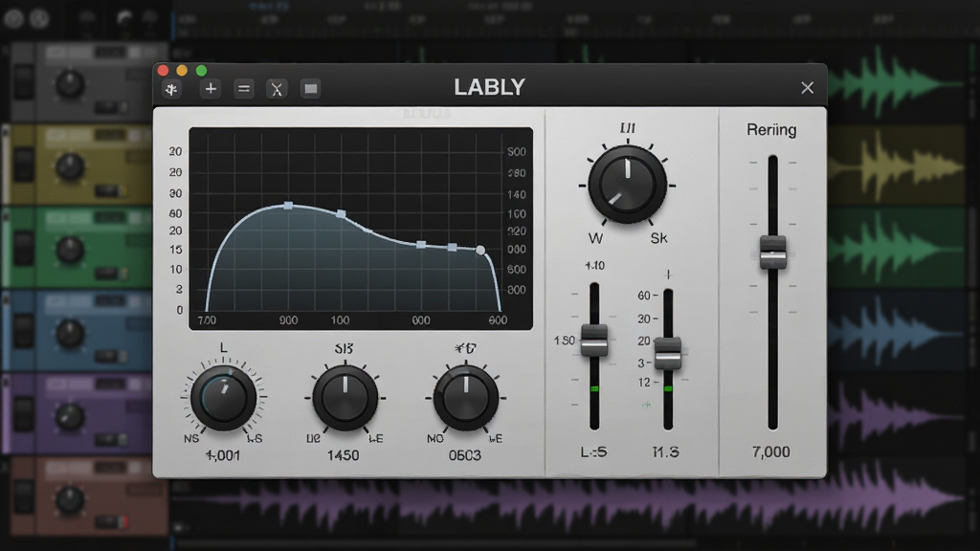Click the plus icon in the LABLY toolbar
The width and height of the screenshot is (980, 551).
pyautogui.click(x=211, y=89)
